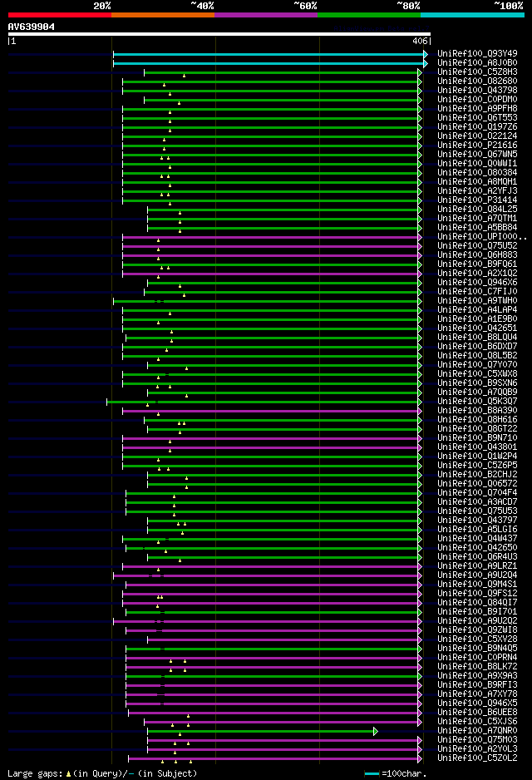Select hit label UniRef100_A9X9A3
This screenshot has height=780, width=532.
[477, 675]
